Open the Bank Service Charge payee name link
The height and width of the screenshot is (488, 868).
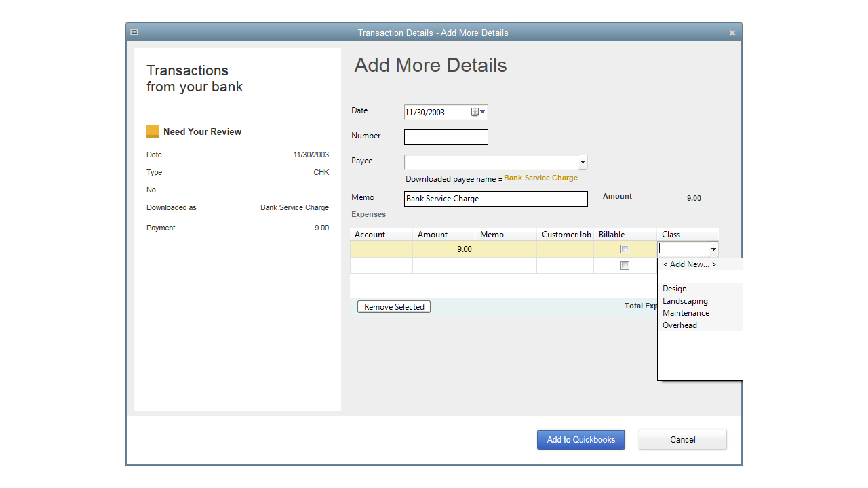pos(540,178)
